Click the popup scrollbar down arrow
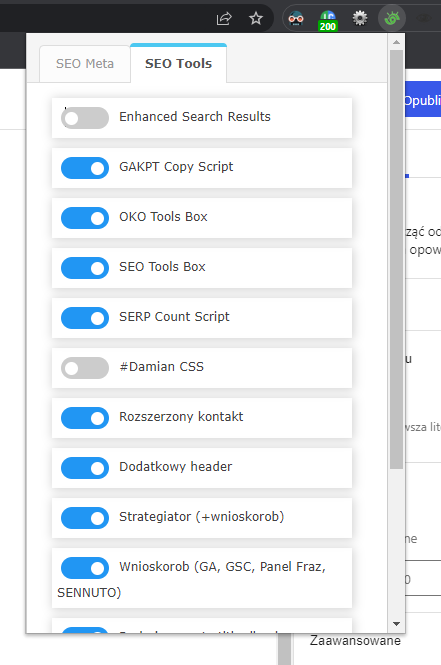Screen dimensions: 441x665 (x=396, y=624)
